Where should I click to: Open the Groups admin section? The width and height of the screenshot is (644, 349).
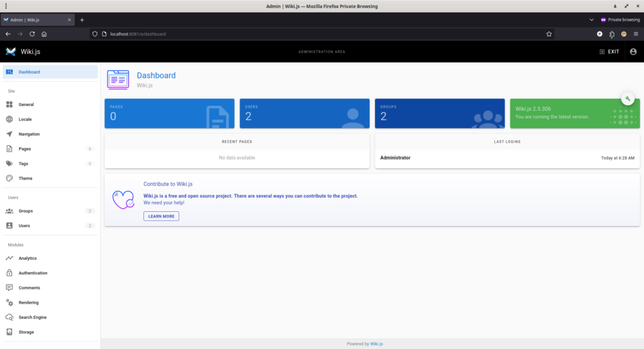pos(26,211)
